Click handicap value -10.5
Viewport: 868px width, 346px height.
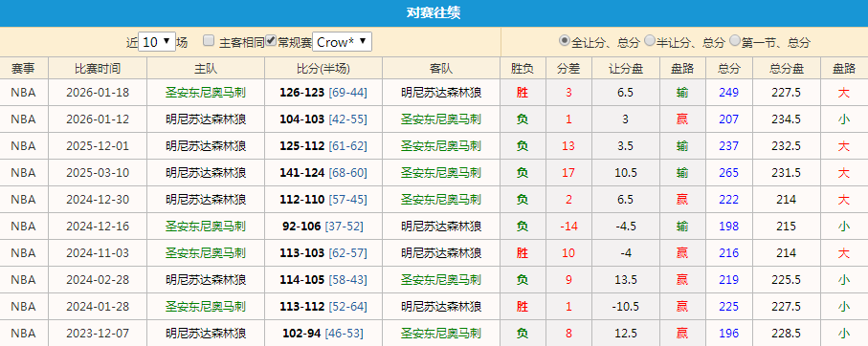pos(626,306)
